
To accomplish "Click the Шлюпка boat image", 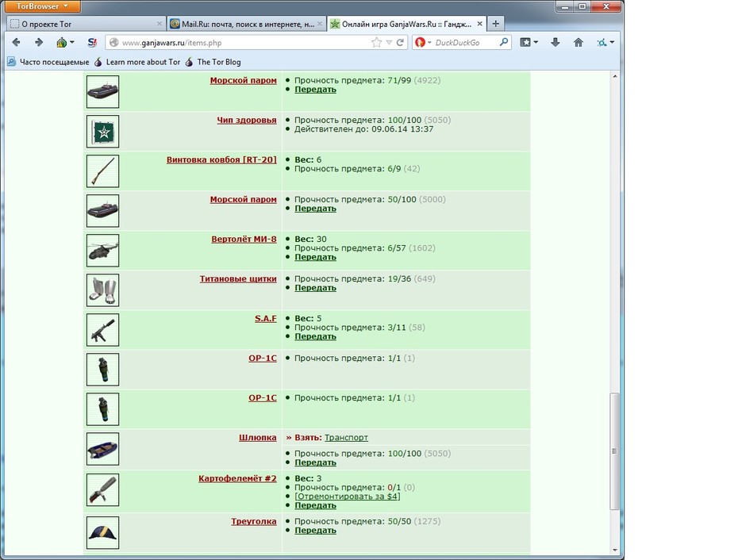I will point(102,449).
